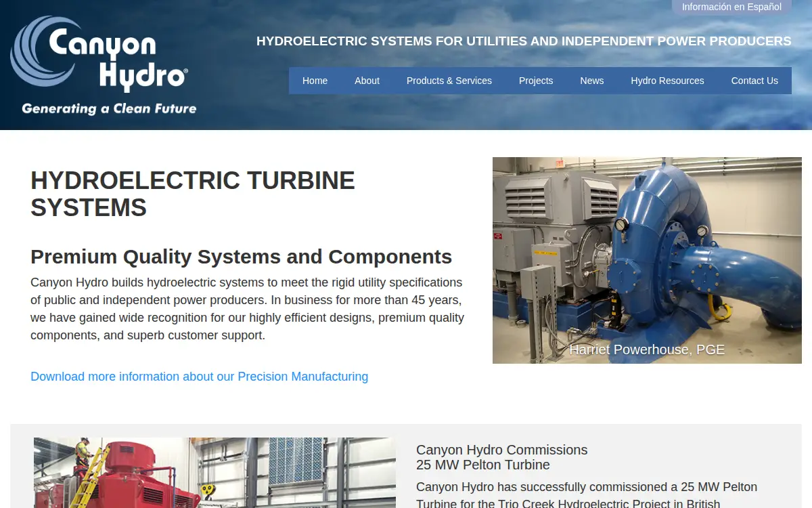The width and height of the screenshot is (812, 508).
Task: Click the Canyon Hydro Commissions headline
Action: [x=501, y=457]
